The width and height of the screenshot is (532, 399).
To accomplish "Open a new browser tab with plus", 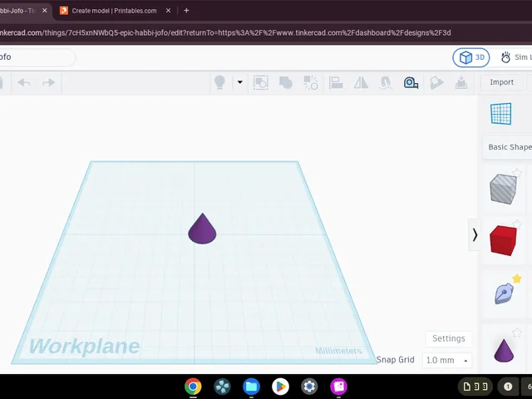I will pos(186,11).
